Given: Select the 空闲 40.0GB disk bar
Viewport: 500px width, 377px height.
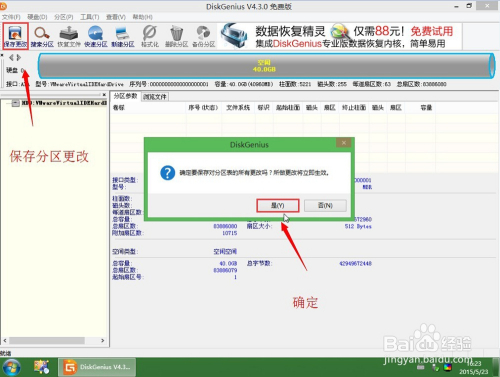Looking at the screenshot, I should click(266, 66).
